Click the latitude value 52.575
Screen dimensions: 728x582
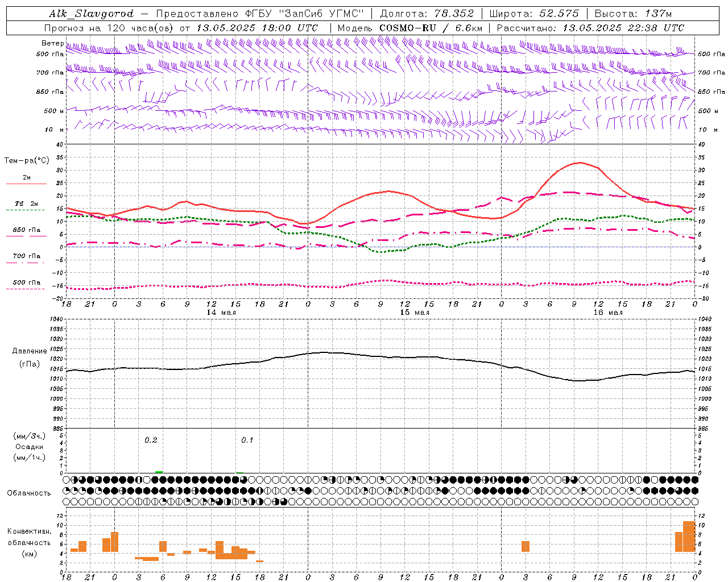(559, 14)
